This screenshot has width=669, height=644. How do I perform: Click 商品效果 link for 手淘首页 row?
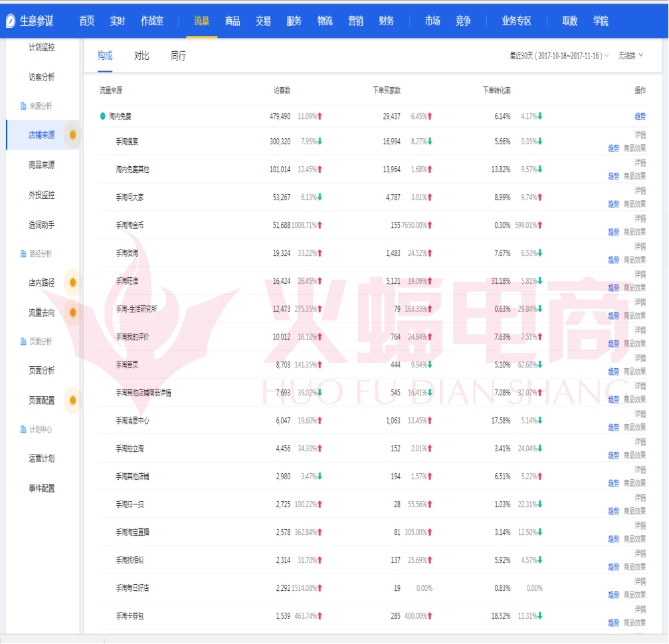point(635,372)
